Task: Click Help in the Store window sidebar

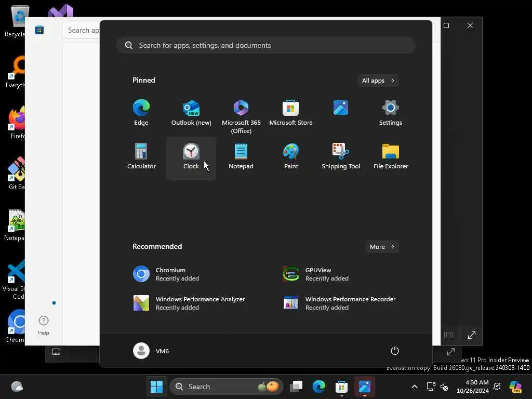Action: pyautogui.click(x=44, y=325)
